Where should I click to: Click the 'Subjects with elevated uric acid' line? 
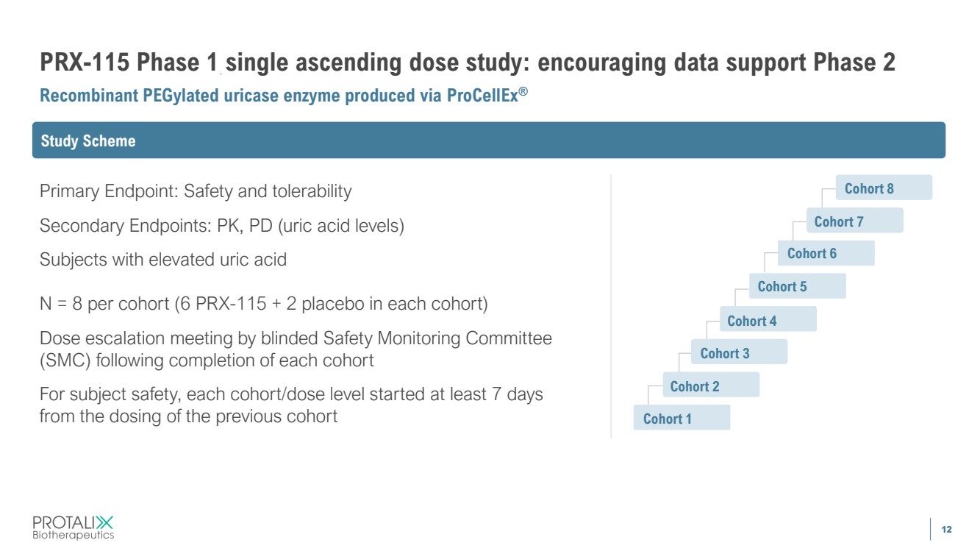pos(162,260)
